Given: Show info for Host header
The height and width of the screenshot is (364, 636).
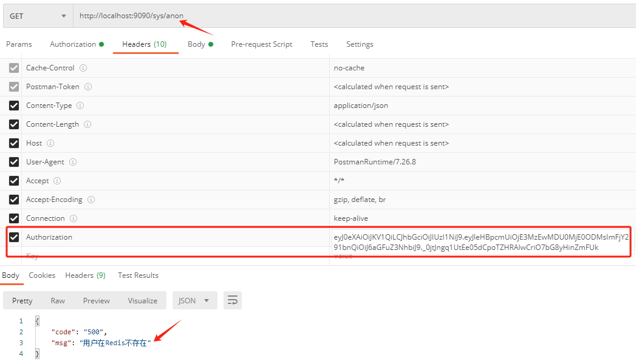Looking at the screenshot, I should point(50,143).
